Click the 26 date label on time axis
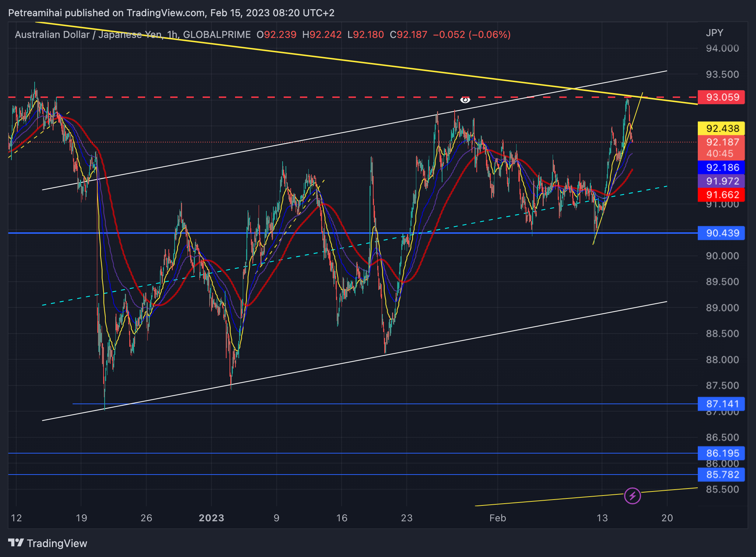The width and height of the screenshot is (756, 557). (x=146, y=518)
